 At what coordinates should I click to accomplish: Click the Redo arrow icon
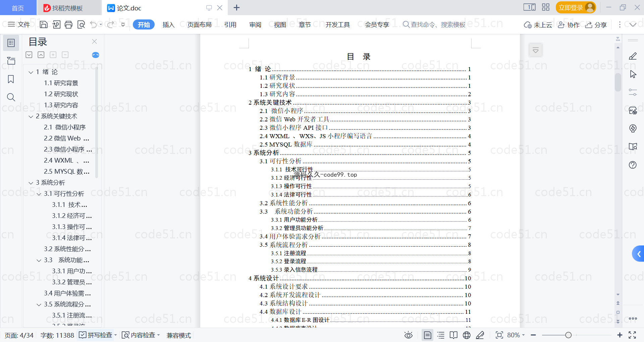click(110, 24)
